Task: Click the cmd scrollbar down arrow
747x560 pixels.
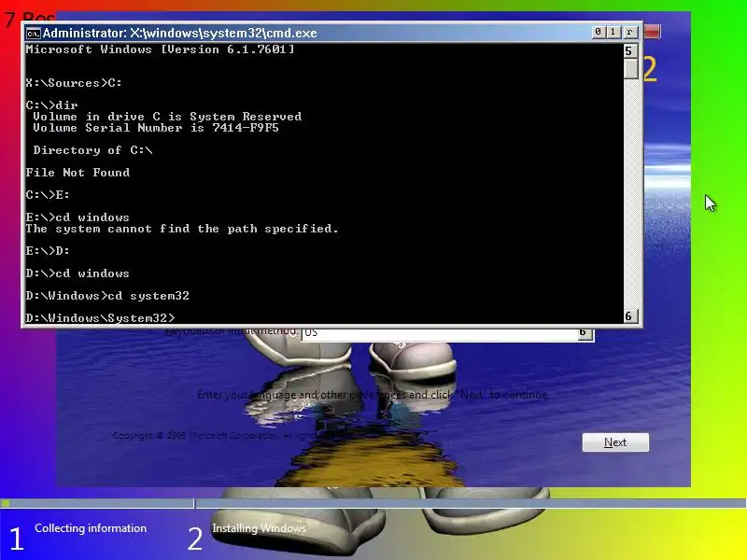Action: 629,316
